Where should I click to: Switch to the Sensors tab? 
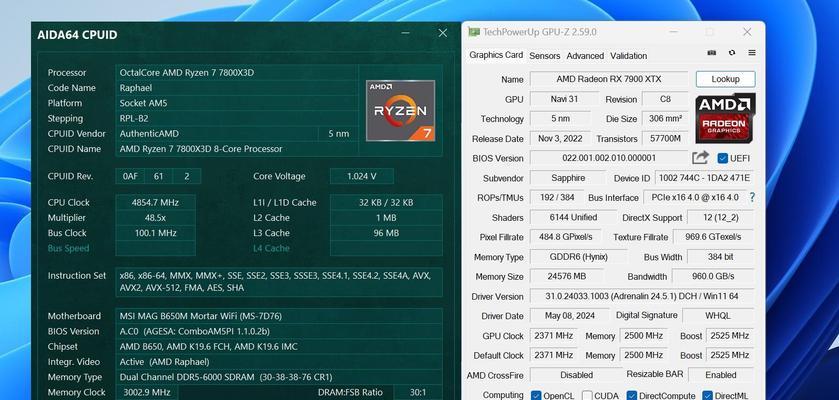click(x=545, y=56)
